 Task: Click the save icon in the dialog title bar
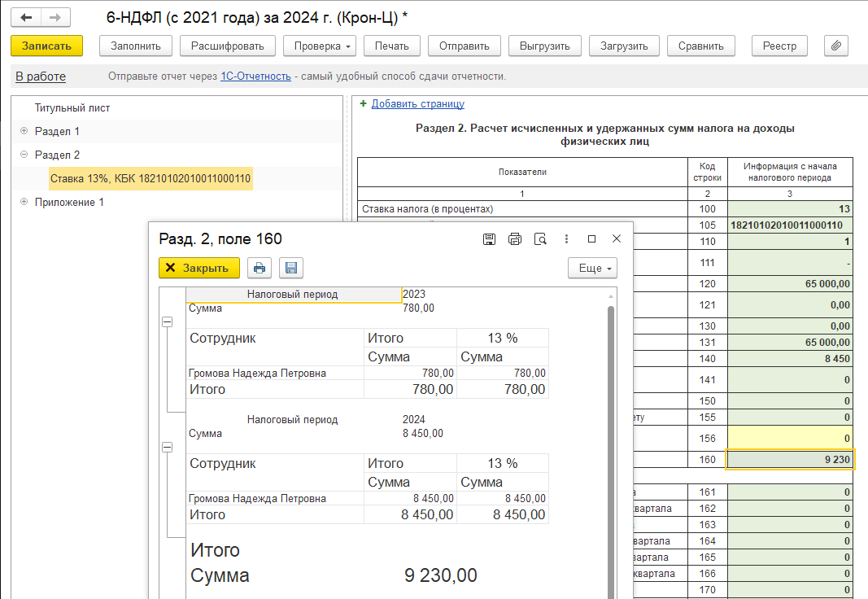(489, 238)
